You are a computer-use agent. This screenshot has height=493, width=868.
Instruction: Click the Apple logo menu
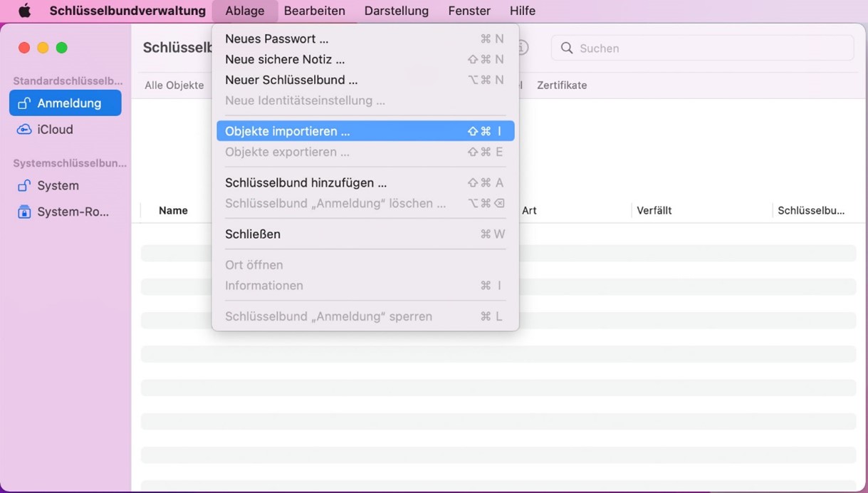pos(24,11)
